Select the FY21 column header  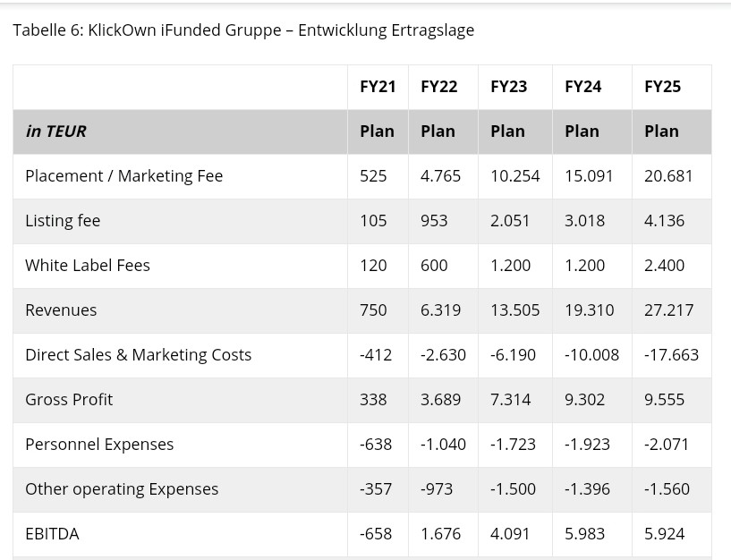[378, 87]
